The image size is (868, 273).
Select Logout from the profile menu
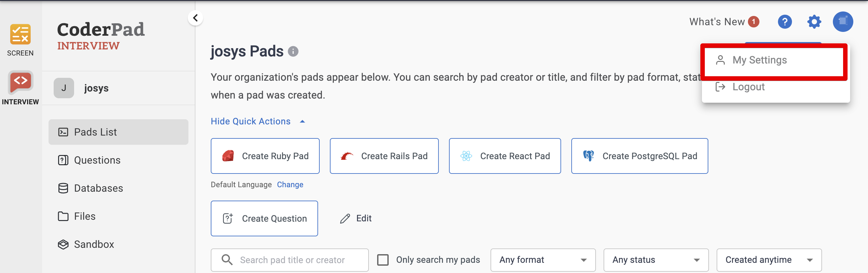[748, 87]
